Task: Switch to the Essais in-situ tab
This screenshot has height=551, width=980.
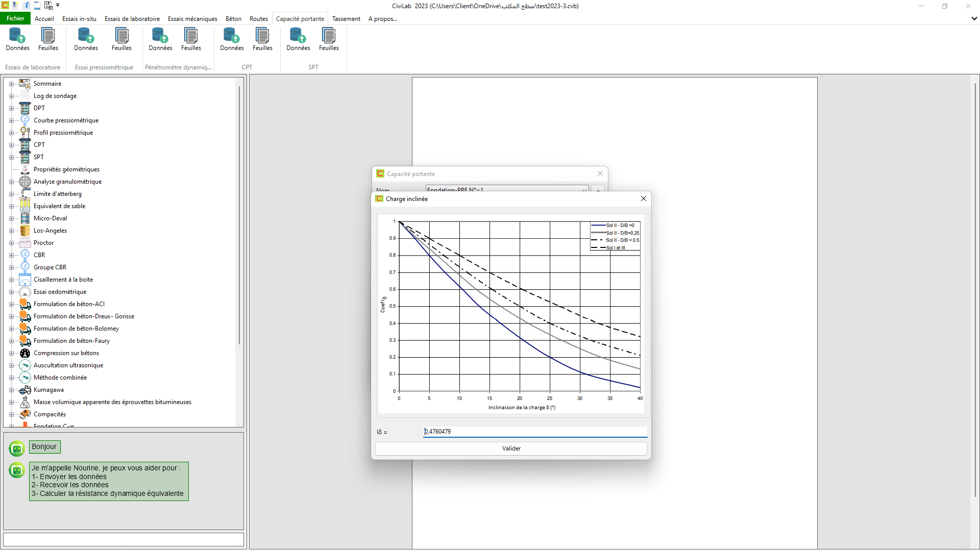Action: pos(79,19)
